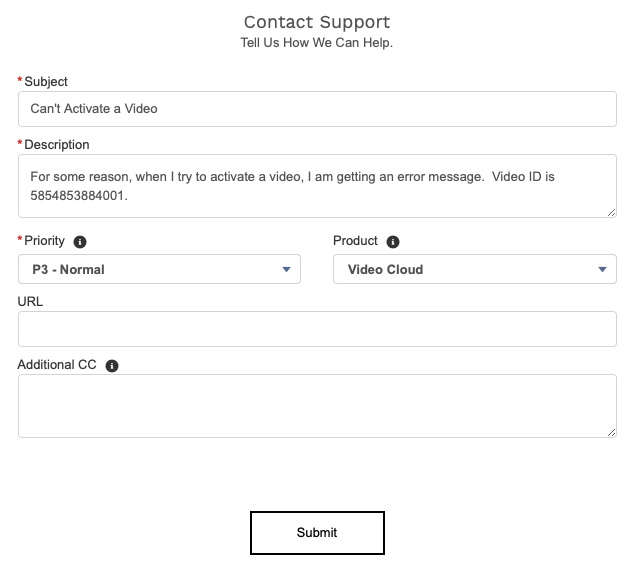Click the Submit button

click(x=317, y=533)
